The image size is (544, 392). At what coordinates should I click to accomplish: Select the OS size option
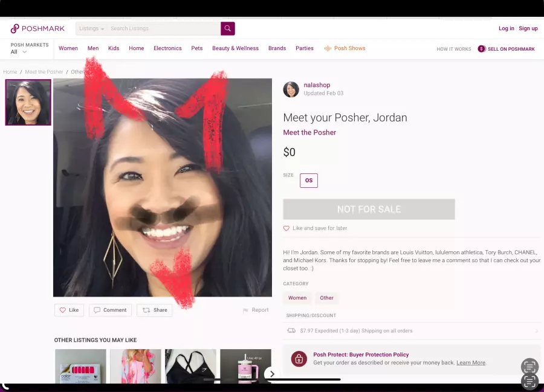pos(308,180)
